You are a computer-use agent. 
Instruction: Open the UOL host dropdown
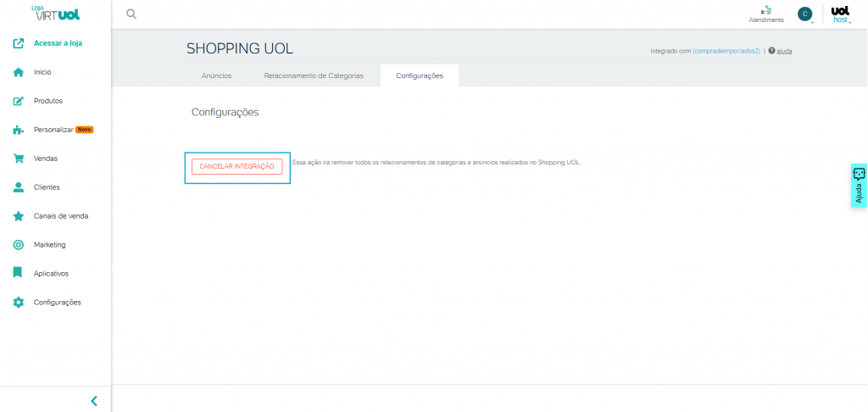tap(840, 14)
